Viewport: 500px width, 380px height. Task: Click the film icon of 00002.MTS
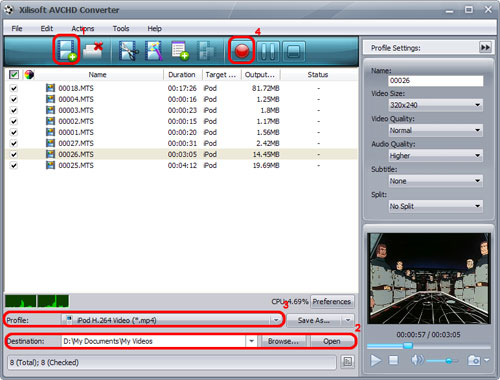click(50, 121)
